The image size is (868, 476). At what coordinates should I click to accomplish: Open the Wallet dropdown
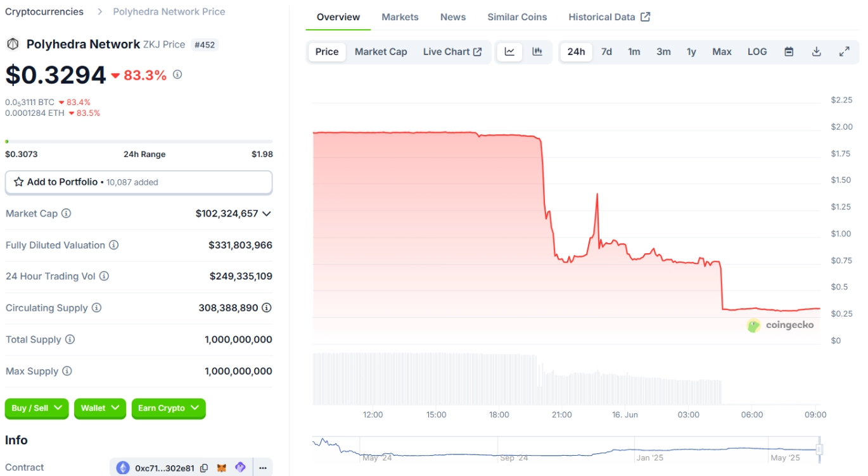100,408
